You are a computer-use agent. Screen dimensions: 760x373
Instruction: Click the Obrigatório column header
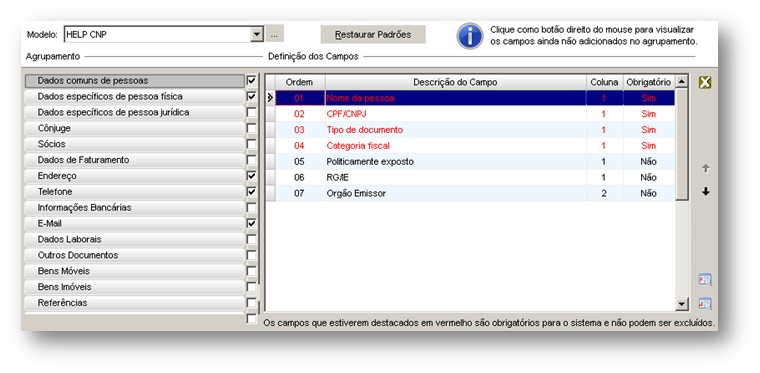(649, 82)
